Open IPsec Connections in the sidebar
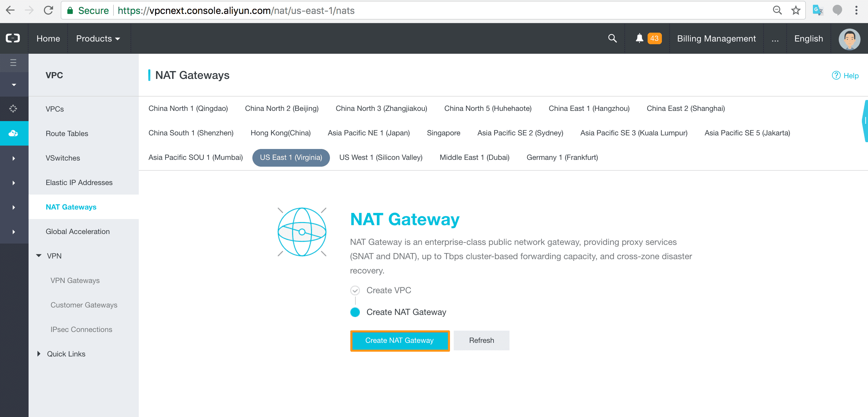 pyautogui.click(x=81, y=329)
